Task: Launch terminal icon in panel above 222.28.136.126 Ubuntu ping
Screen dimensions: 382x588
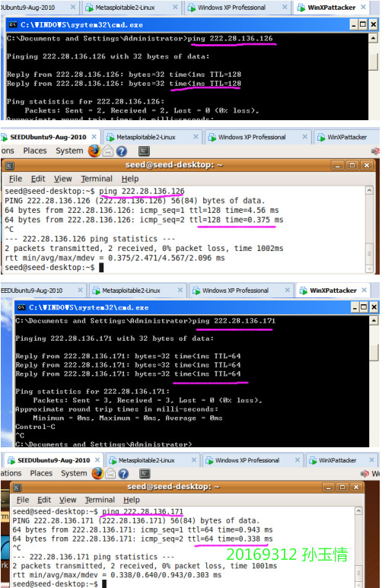Action: [144, 151]
